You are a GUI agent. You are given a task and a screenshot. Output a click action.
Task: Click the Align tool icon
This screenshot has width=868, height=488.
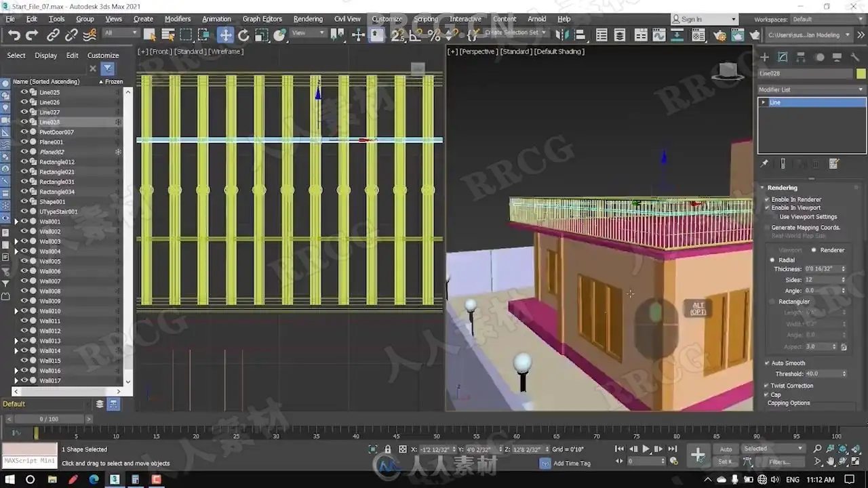point(580,35)
